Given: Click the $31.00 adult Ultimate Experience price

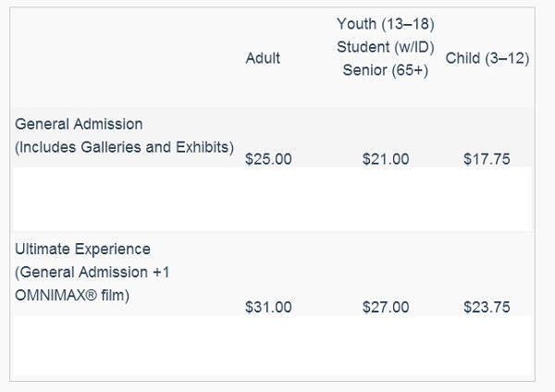Looking at the screenshot, I should pyautogui.click(x=268, y=308).
